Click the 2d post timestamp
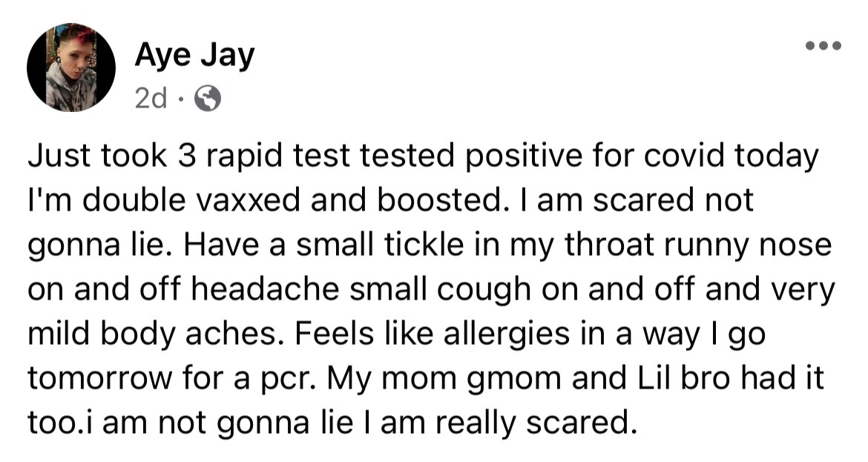The width and height of the screenshot is (868, 462). (x=151, y=99)
